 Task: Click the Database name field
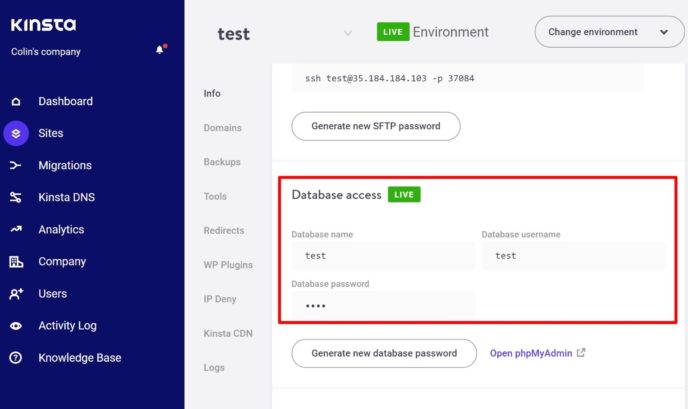(x=383, y=255)
